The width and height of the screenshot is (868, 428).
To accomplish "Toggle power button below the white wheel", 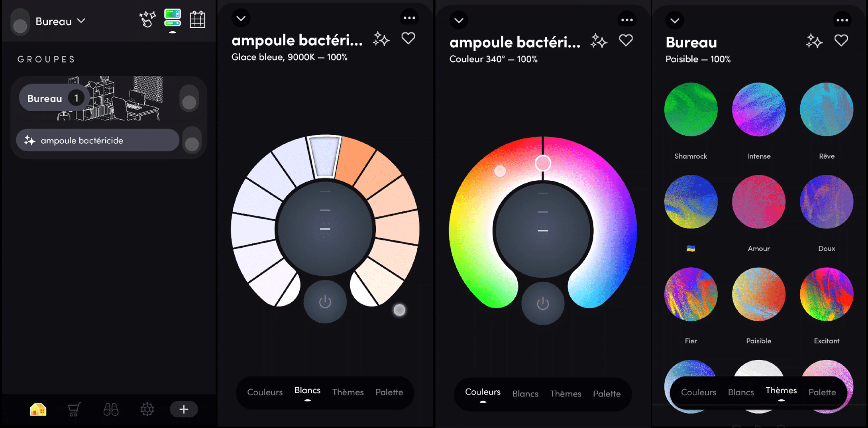I will [325, 302].
